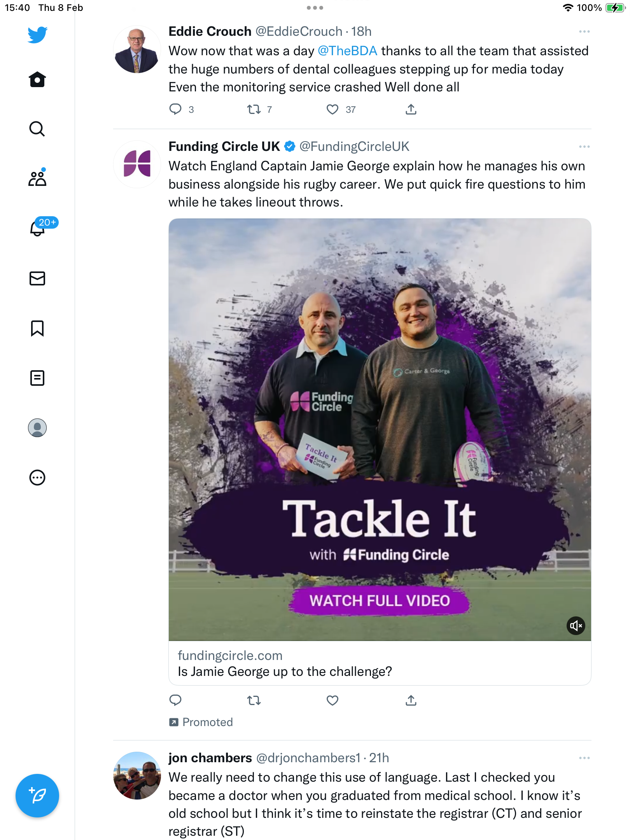Open Communities icon in sidebar

tap(37, 178)
